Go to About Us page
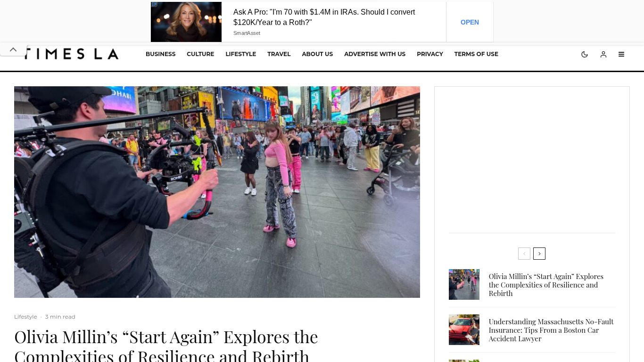This screenshot has width=644, height=362. coord(317,54)
